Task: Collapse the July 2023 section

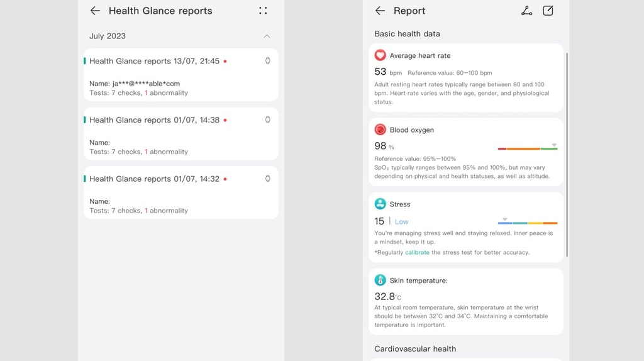Action: 267,36
